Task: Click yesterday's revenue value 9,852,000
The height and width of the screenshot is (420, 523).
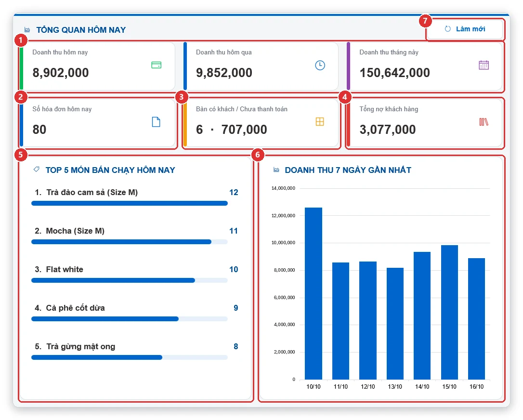Action: pos(224,73)
